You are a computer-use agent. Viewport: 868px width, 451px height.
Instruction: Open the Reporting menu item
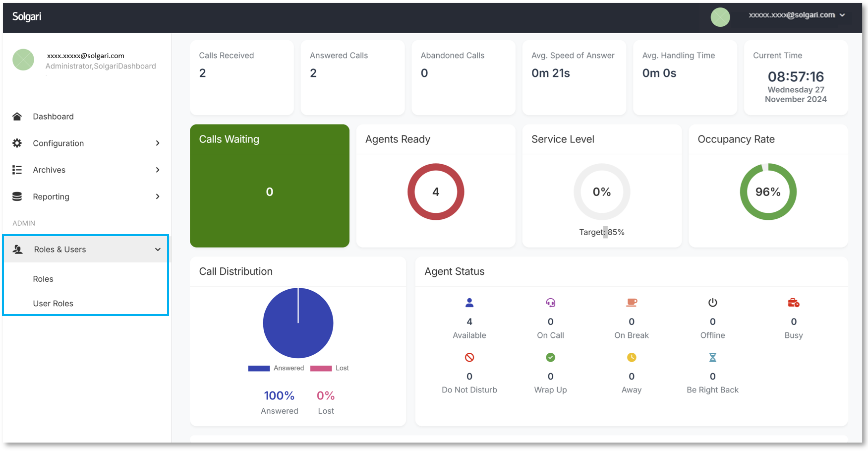click(x=51, y=196)
